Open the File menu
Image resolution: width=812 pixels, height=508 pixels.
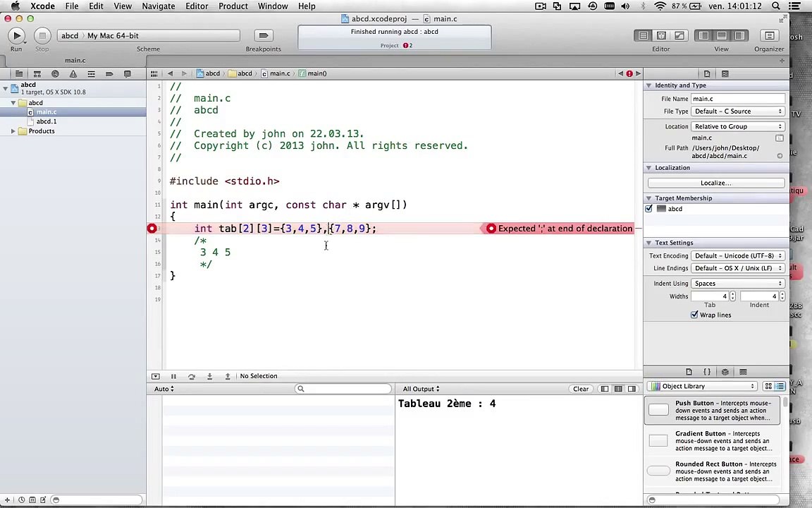(x=72, y=6)
